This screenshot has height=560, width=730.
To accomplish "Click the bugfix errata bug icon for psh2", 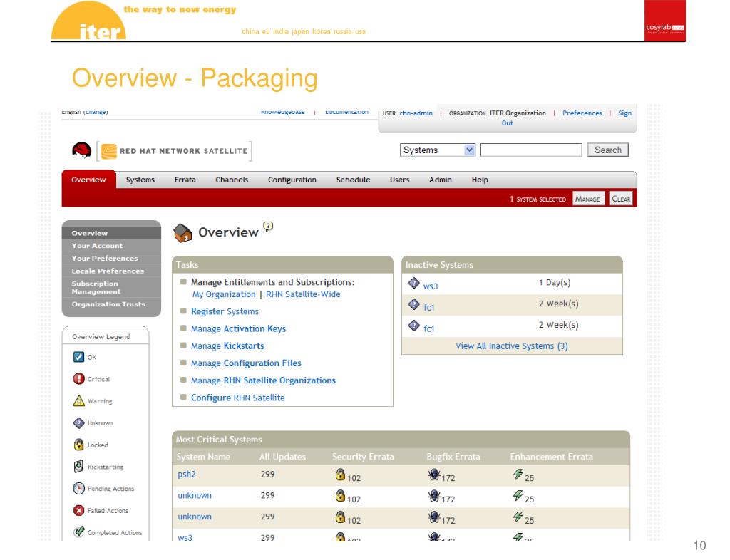I will click(434, 475).
